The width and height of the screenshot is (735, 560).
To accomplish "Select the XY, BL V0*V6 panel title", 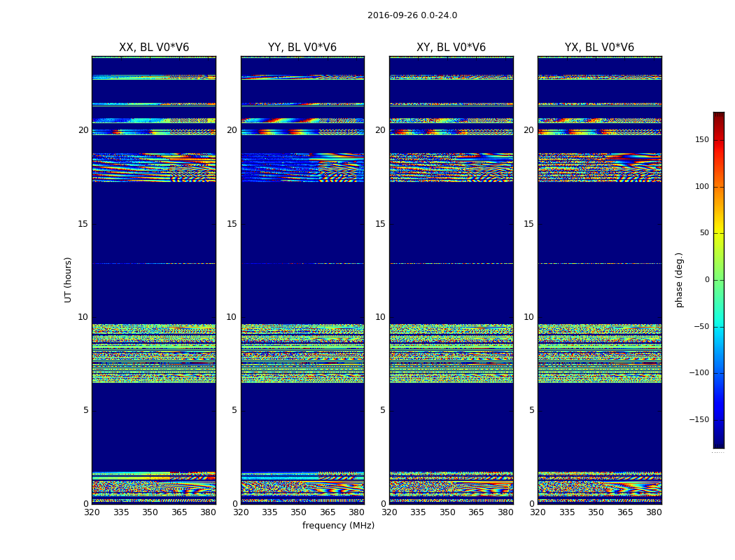I will coord(451,48).
